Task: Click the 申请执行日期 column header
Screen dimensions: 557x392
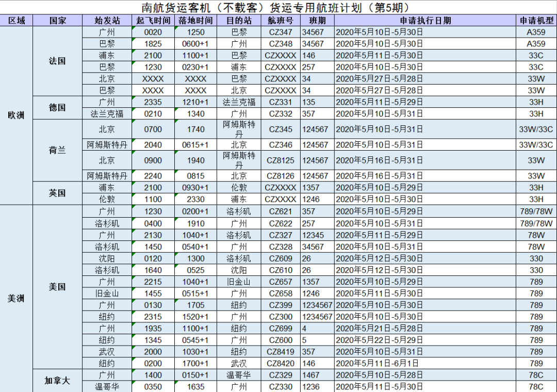Action: pos(425,21)
